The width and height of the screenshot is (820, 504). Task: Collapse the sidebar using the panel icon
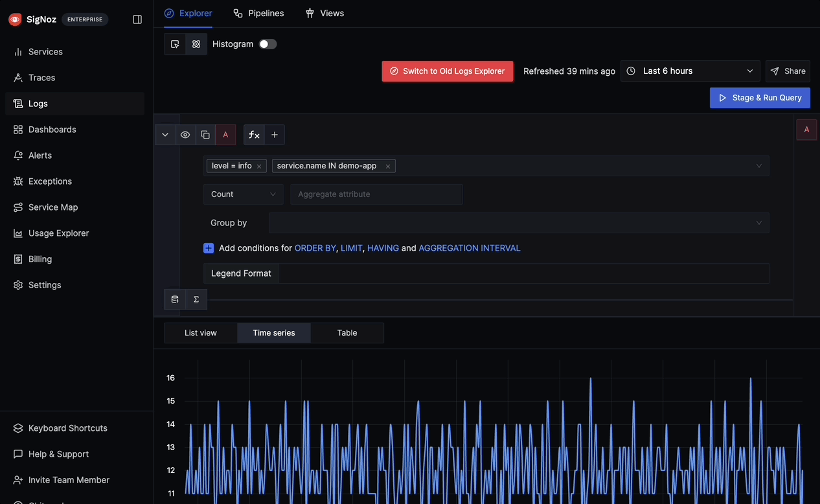pyautogui.click(x=137, y=19)
